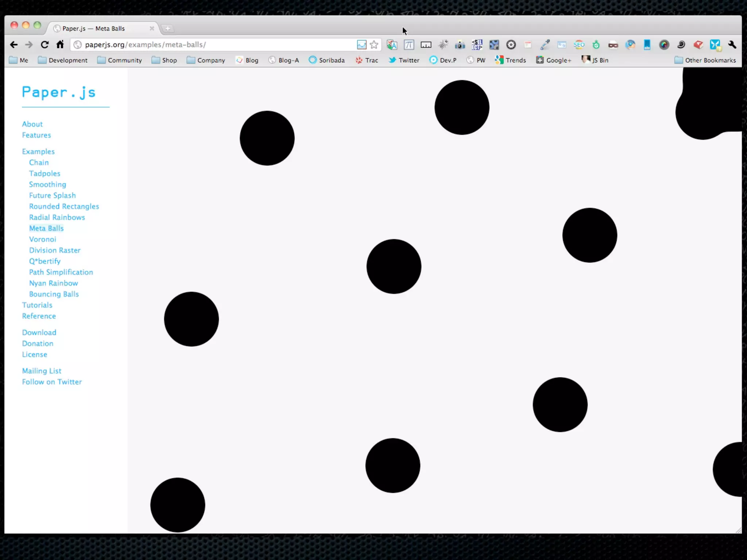Expand the Development bookmarks folder
This screenshot has height=560, width=747.
coord(63,60)
